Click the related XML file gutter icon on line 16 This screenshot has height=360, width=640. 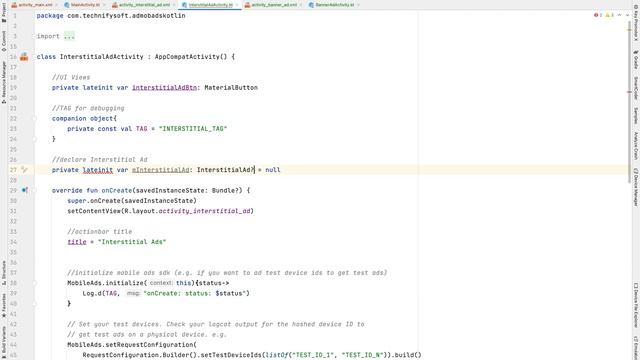point(24,57)
